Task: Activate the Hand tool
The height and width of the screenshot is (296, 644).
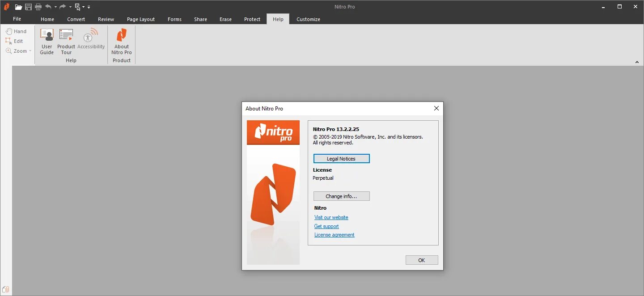Action: point(16,31)
